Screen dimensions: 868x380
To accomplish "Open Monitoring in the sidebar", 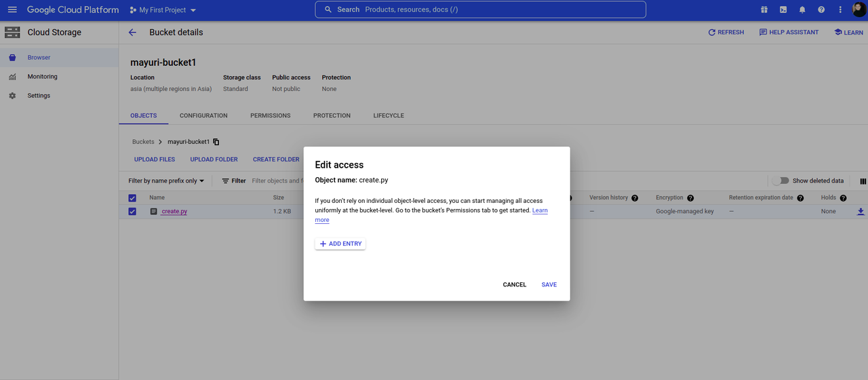I will click(x=59, y=77).
